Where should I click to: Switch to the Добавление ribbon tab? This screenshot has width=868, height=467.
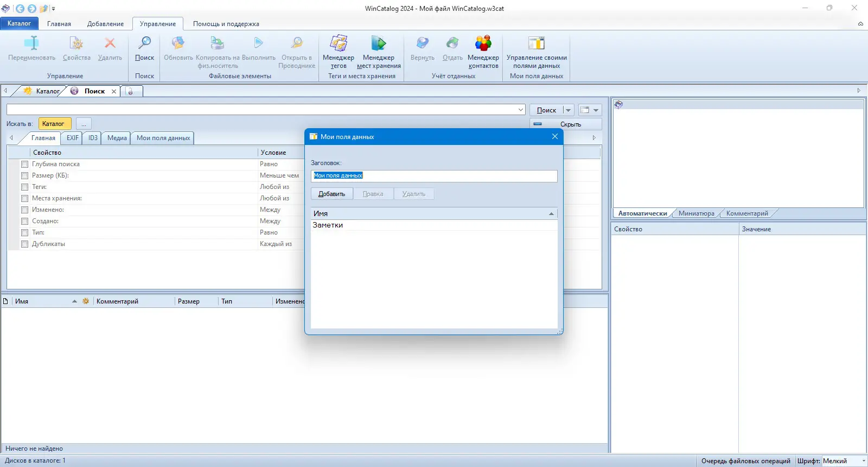coord(105,24)
